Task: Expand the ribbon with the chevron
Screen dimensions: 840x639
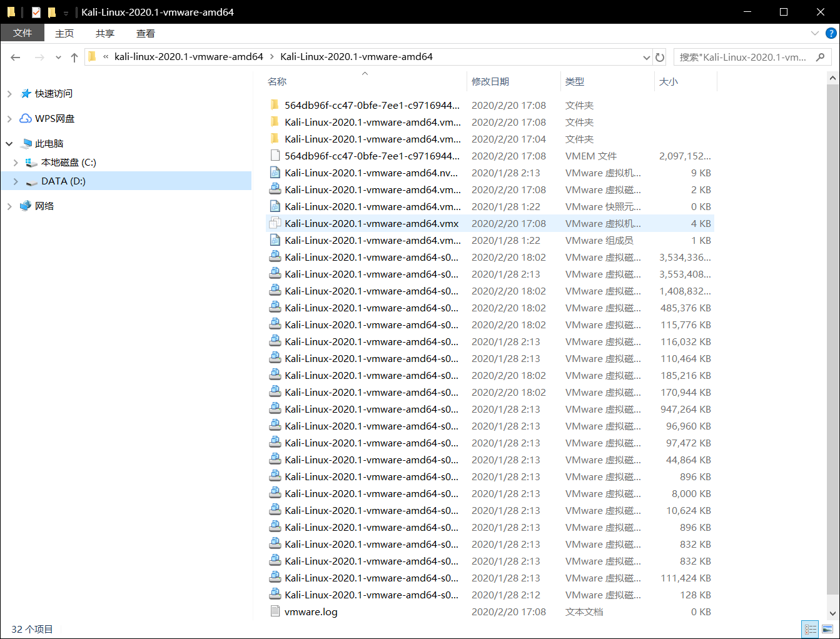Action: [814, 33]
